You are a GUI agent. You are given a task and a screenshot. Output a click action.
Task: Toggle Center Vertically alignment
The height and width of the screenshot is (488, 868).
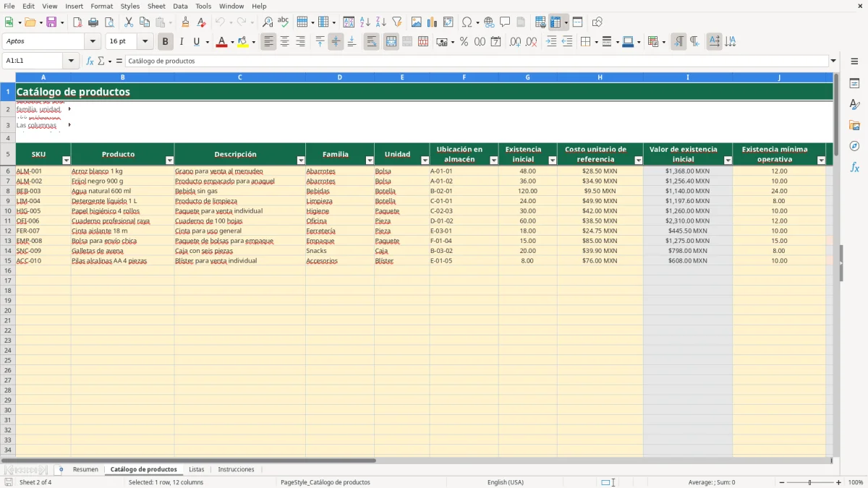pyautogui.click(x=336, y=42)
